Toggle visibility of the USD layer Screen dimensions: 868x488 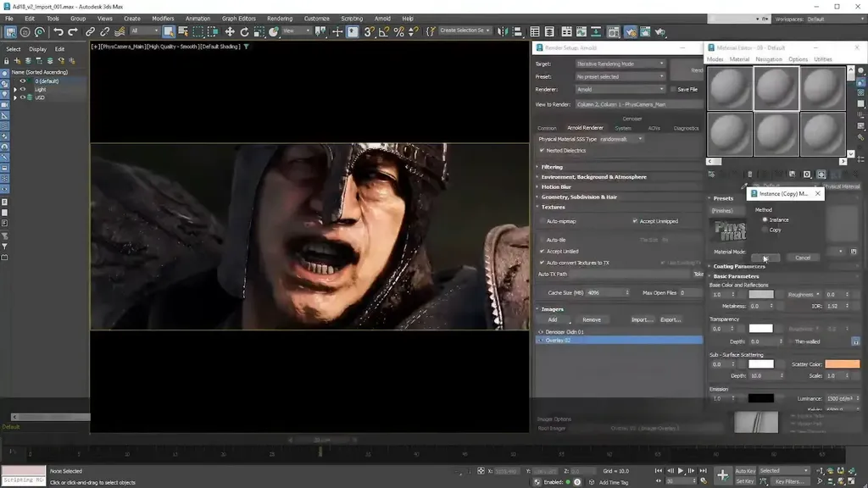coord(23,97)
